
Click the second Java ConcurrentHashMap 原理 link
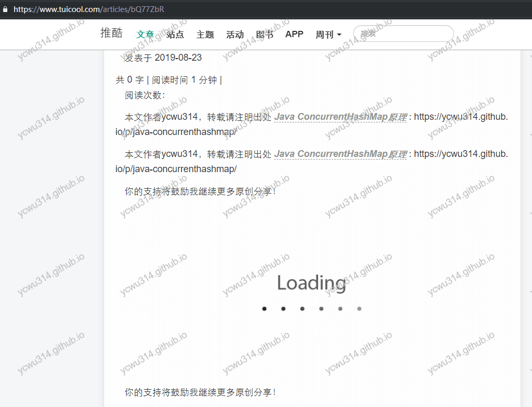click(x=340, y=154)
